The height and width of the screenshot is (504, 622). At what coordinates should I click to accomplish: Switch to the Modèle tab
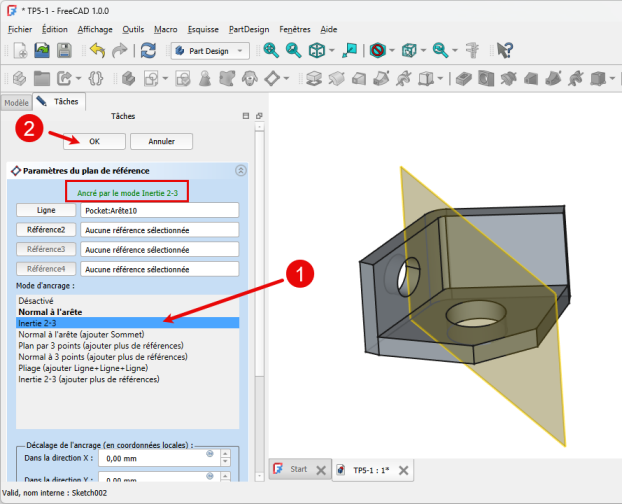pyautogui.click(x=16, y=102)
